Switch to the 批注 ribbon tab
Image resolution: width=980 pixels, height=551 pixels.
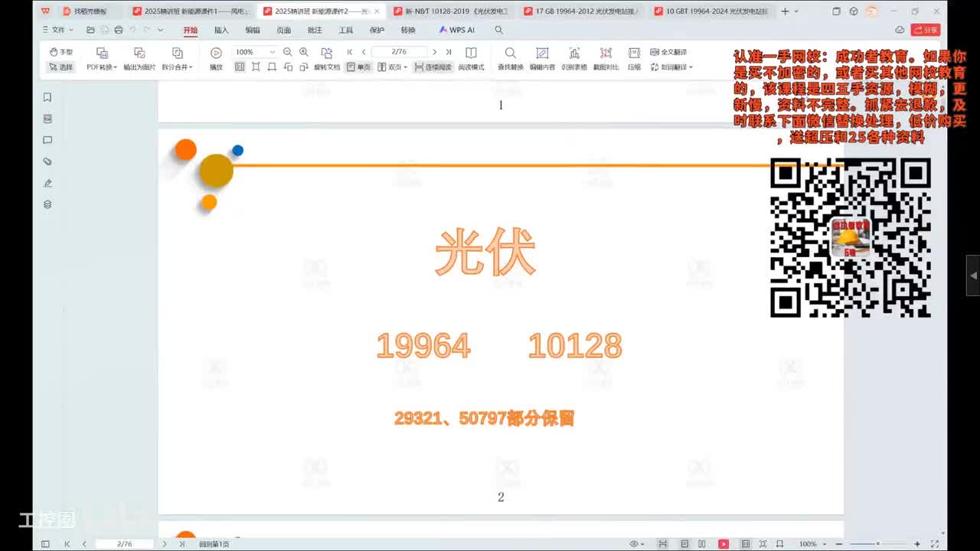[315, 30]
